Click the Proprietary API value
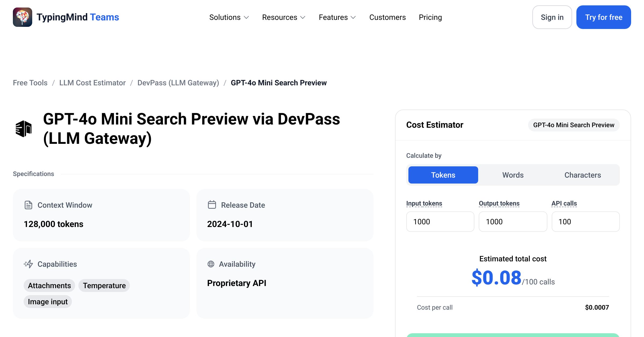The image size is (644, 337). point(237,283)
